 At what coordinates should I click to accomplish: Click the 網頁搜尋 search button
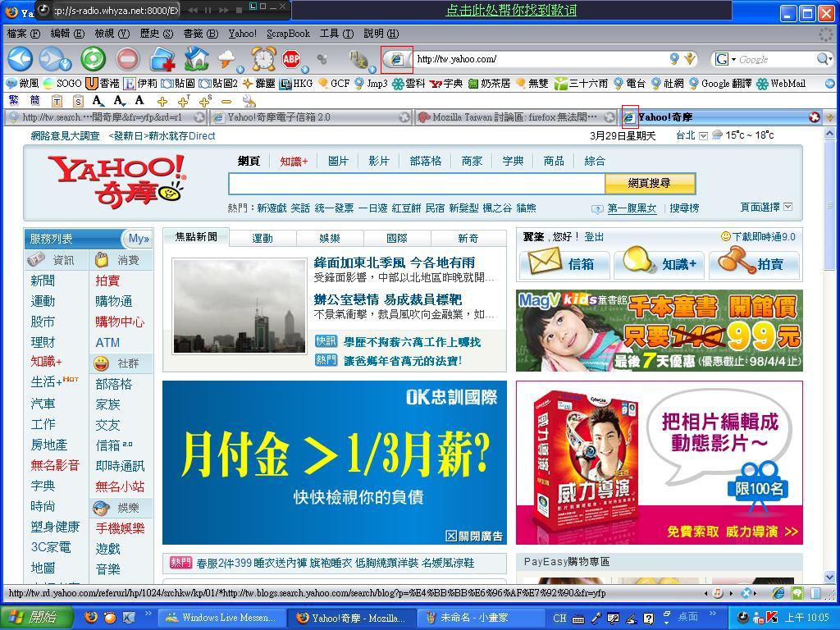coord(650,184)
